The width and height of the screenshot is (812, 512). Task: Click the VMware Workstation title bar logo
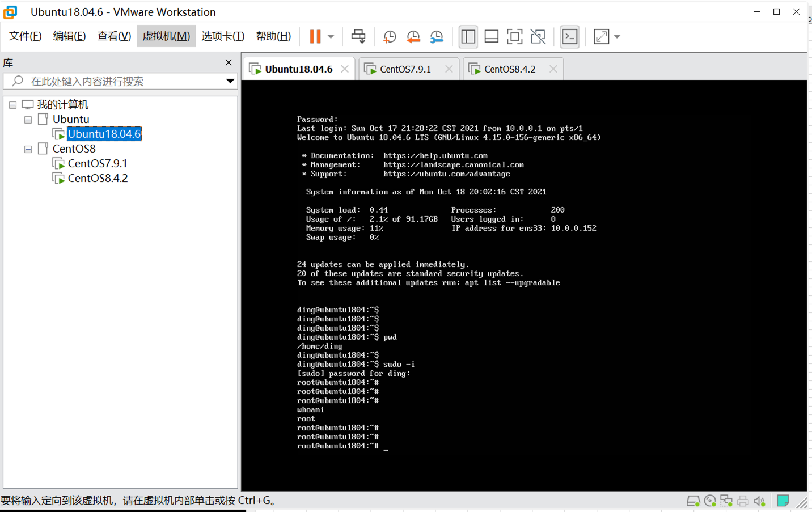point(10,12)
